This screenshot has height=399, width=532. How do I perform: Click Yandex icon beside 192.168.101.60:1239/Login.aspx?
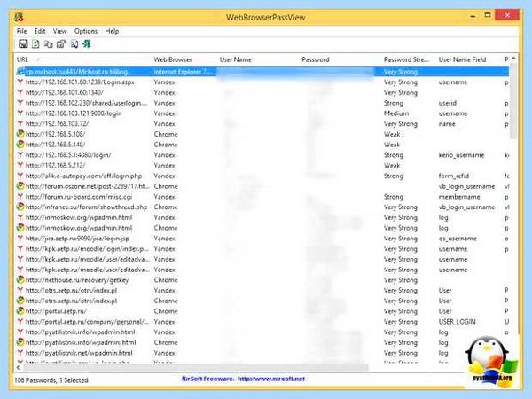tap(20, 82)
